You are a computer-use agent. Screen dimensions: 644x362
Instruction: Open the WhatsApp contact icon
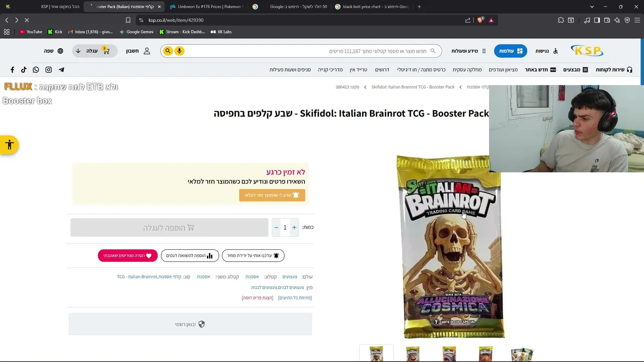point(36,70)
